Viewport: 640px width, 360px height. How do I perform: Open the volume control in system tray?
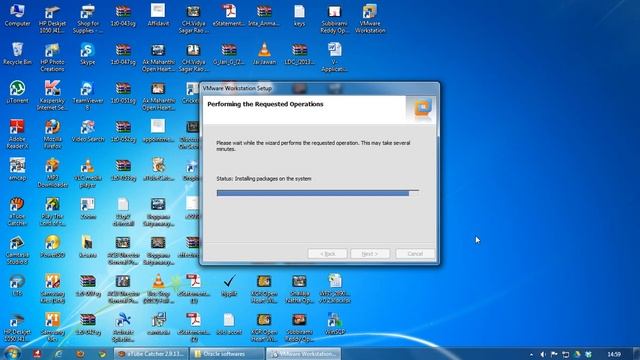pyautogui.click(x=542, y=354)
